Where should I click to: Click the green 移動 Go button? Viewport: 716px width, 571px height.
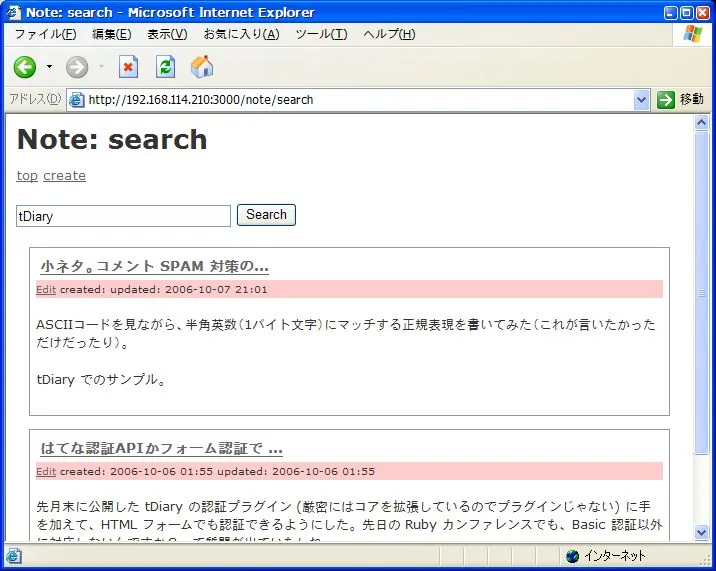[680, 99]
